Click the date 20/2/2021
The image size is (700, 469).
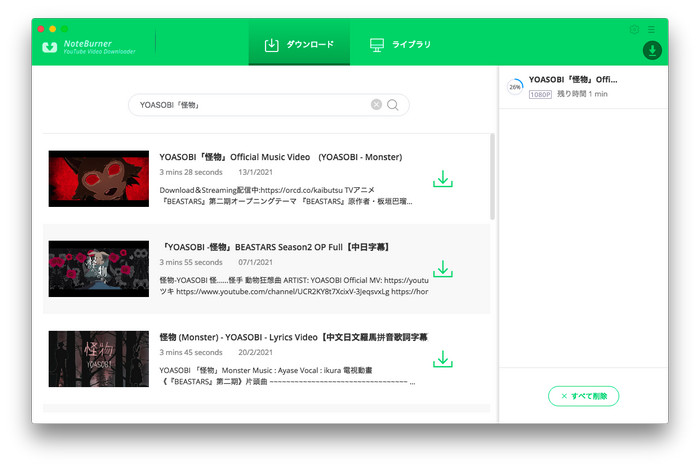pos(255,353)
